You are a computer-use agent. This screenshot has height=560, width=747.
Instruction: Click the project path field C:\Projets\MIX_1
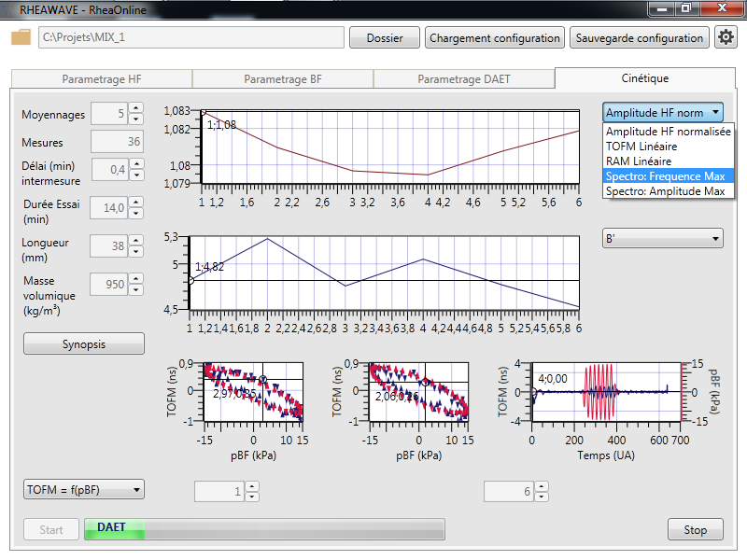pos(191,37)
